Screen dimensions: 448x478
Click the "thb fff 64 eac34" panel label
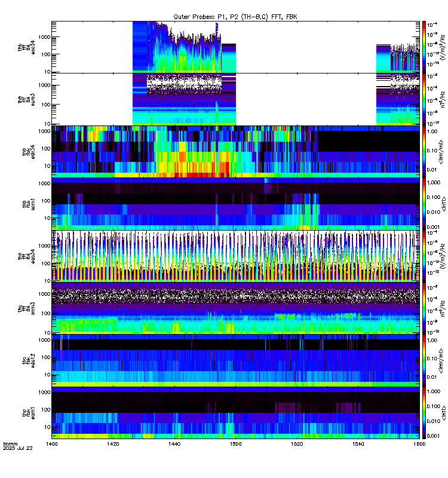coord(26,47)
